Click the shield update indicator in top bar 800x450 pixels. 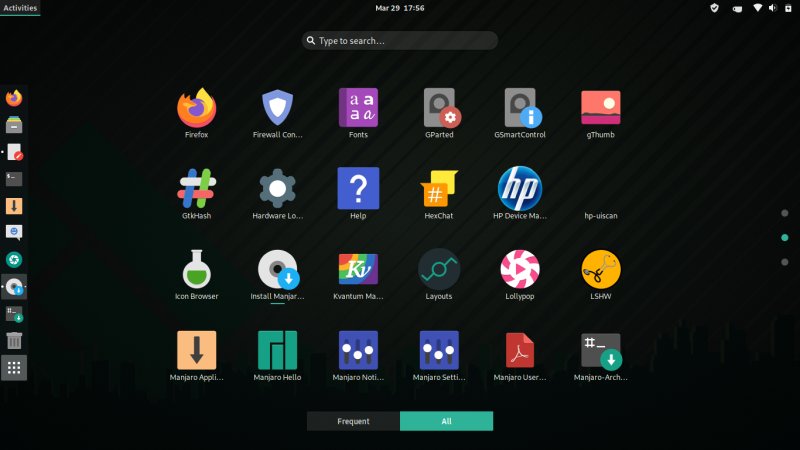714,8
